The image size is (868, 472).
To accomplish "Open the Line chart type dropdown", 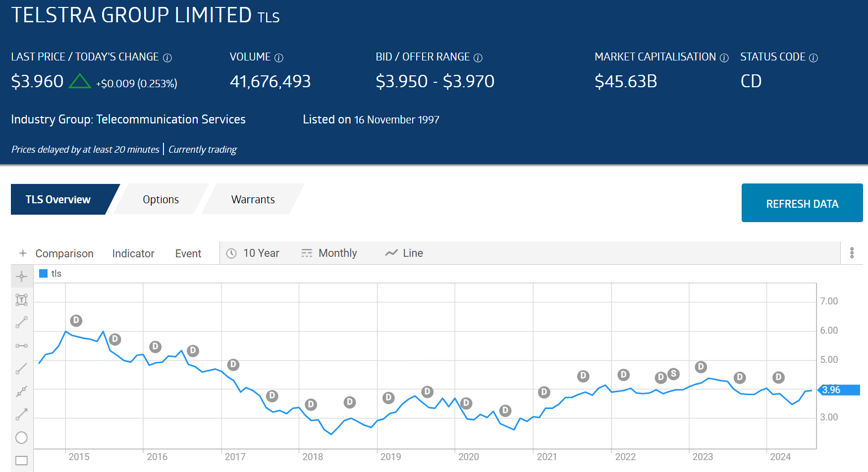I will tap(404, 253).
